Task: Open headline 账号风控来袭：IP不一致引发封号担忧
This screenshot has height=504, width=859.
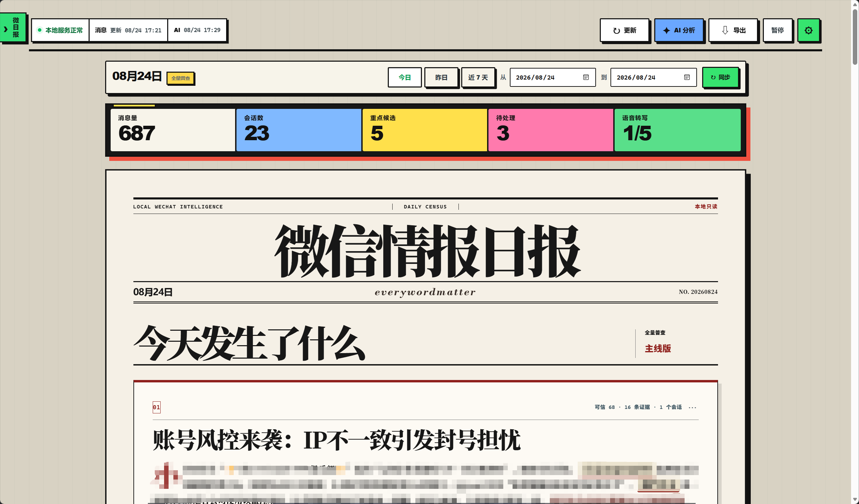Action: [x=336, y=440]
